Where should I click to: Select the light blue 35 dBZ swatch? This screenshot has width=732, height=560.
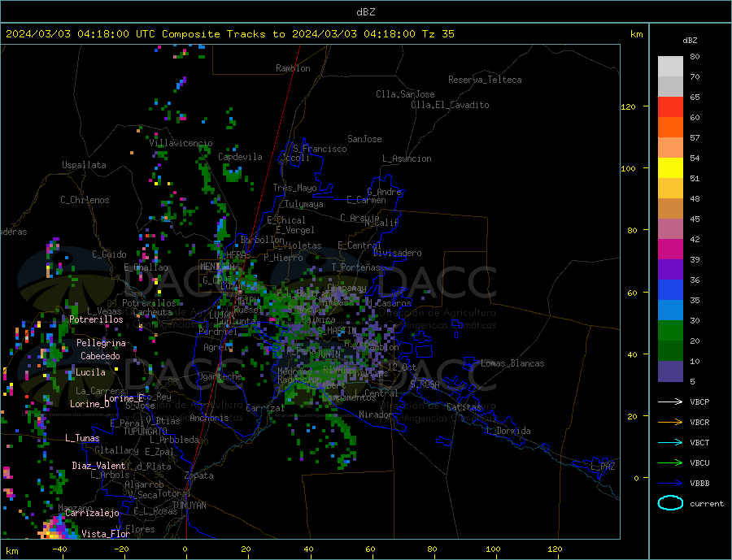[x=670, y=310]
